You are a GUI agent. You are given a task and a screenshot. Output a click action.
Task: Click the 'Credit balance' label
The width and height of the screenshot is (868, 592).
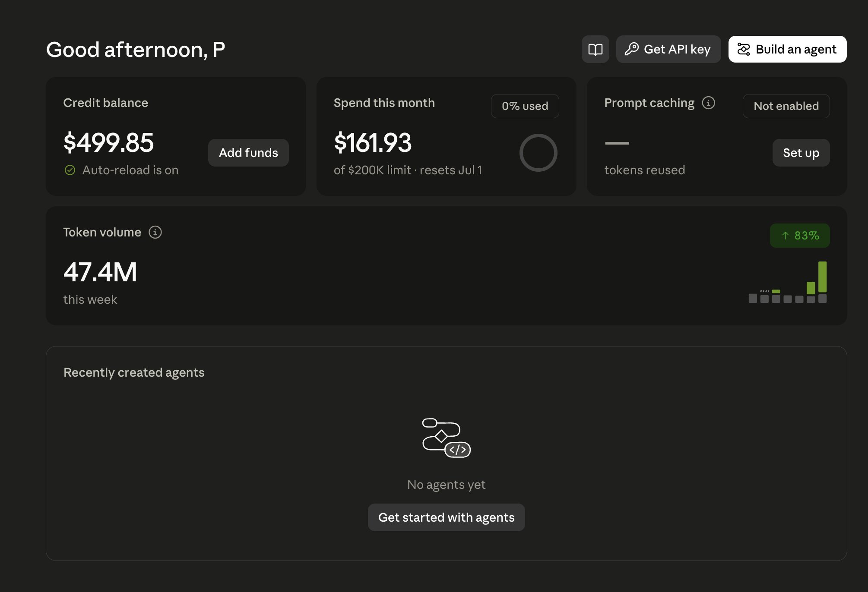coord(106,103)
